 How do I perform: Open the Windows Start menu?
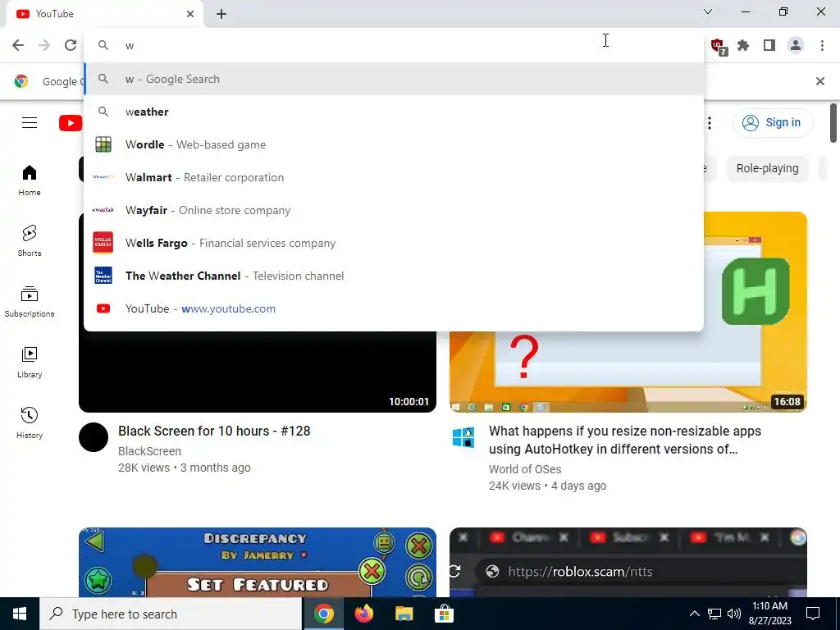20,614
